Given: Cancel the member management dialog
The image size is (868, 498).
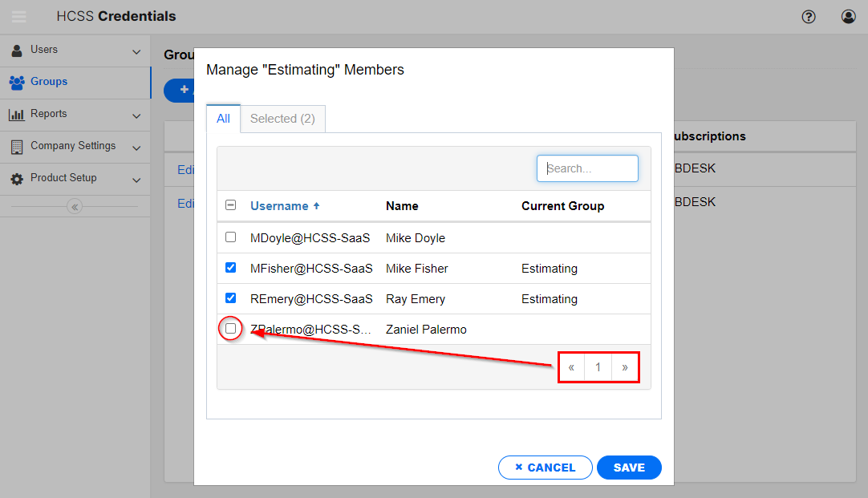Looking at the screenshot, I should 545,468.
